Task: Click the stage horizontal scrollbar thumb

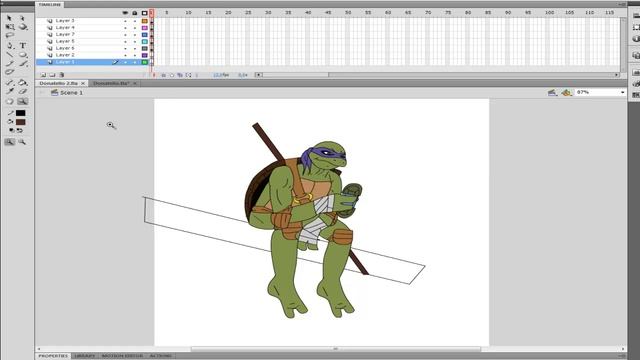Action: coord(336,349)
